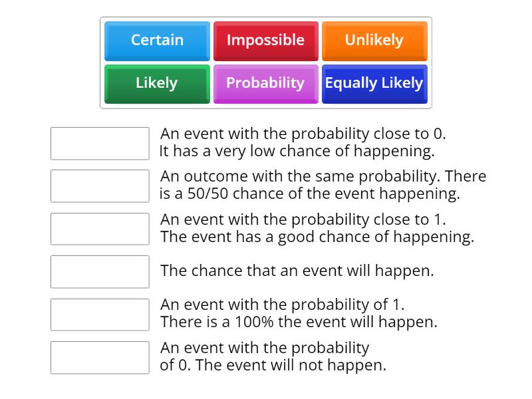
Task: Click the text 'There is a 100% the event will happen.'
Action: (299, 323)
